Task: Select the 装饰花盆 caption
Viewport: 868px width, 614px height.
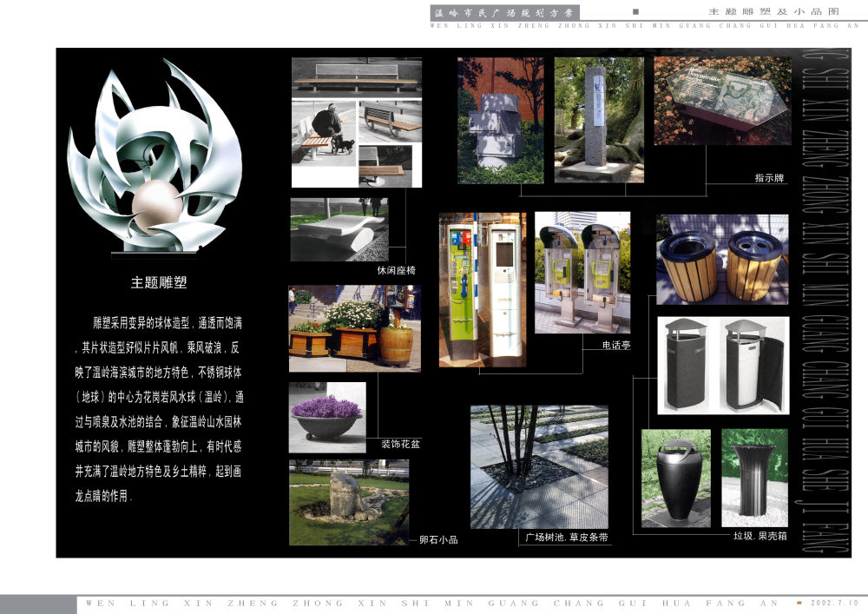Action: [x=400, y=445]
